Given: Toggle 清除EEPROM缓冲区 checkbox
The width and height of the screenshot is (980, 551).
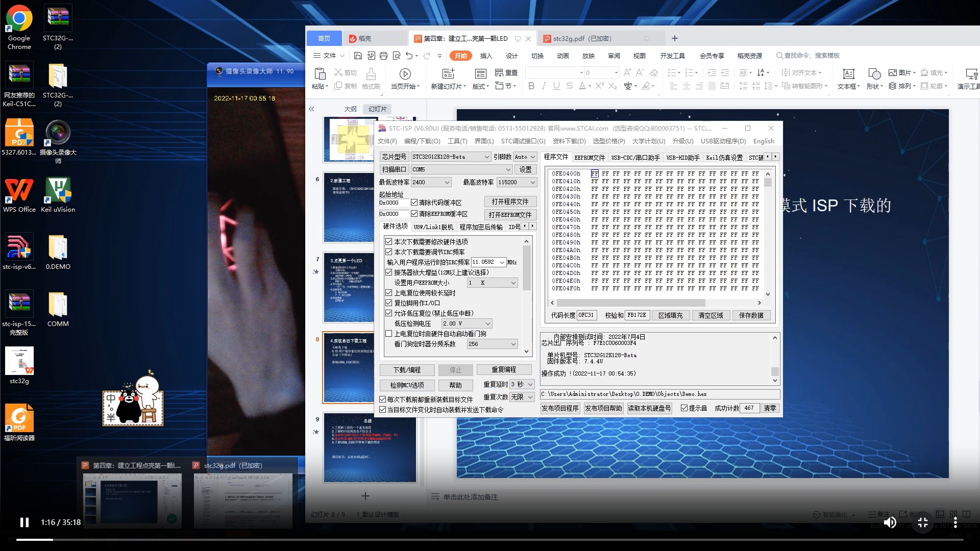Looking at the screenshot, I should click(414, 214).
